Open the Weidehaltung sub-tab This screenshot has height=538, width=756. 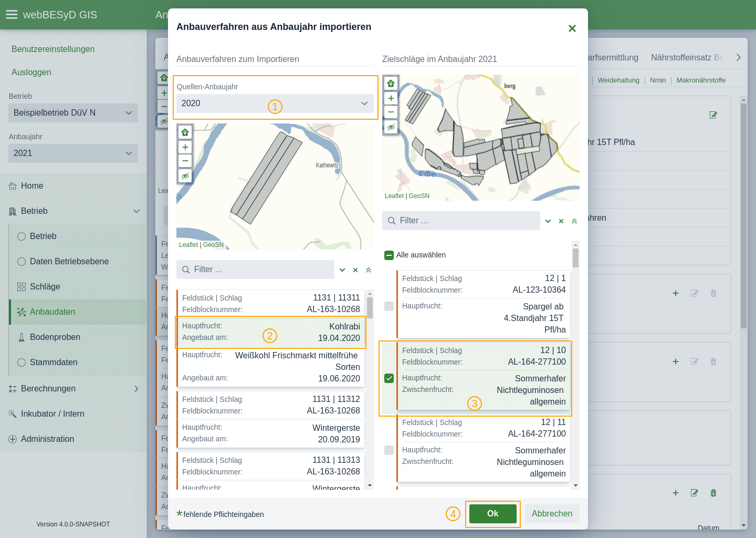click(x=618, y=80)
